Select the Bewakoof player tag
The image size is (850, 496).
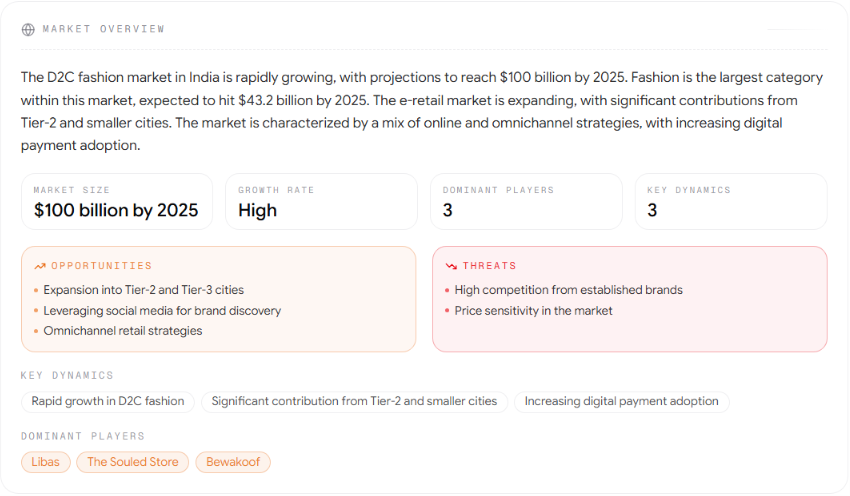click(233, 462)
